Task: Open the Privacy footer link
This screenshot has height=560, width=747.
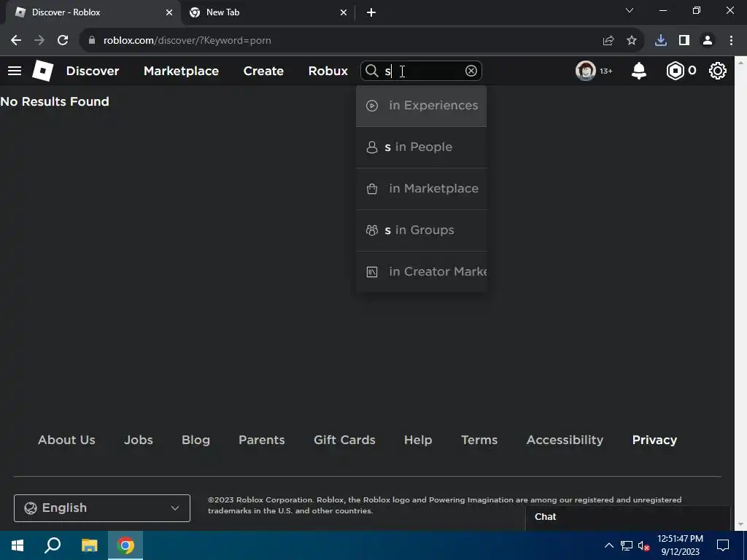Action: click(654, 440)
